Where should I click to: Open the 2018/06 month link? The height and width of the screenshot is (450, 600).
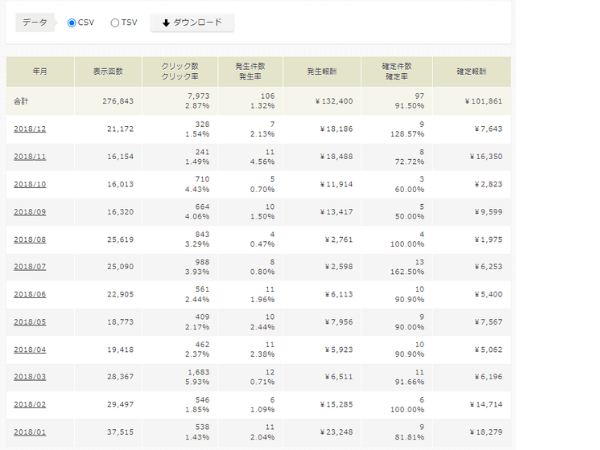pos(29,296)
